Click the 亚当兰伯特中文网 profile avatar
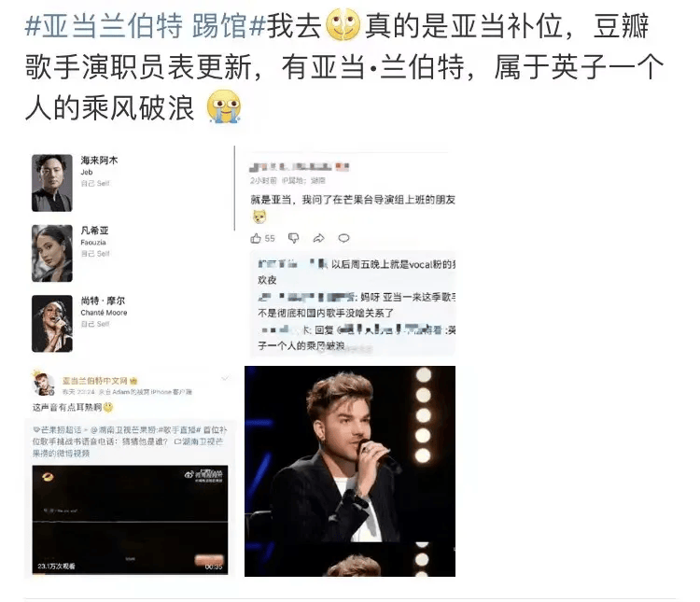 43,384
